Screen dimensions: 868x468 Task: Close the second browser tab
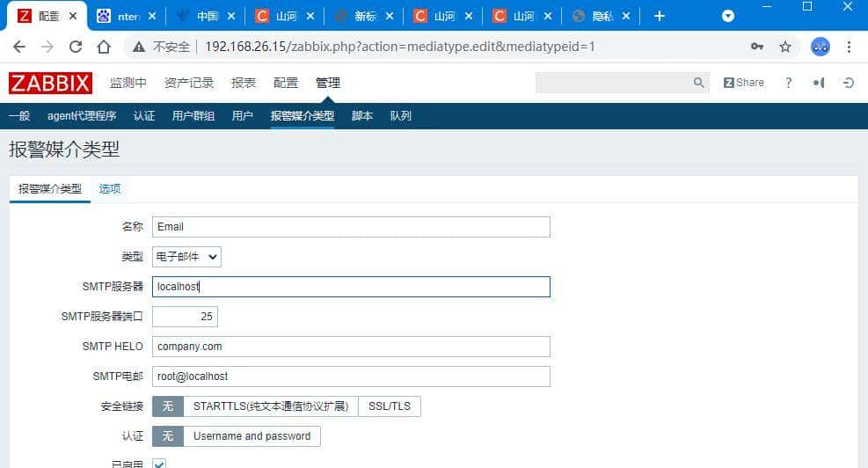coord(152,16)
